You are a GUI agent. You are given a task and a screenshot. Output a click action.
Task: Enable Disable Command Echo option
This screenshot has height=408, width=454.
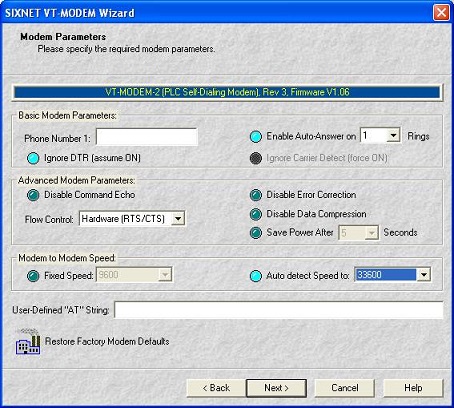tap(33, 195)
